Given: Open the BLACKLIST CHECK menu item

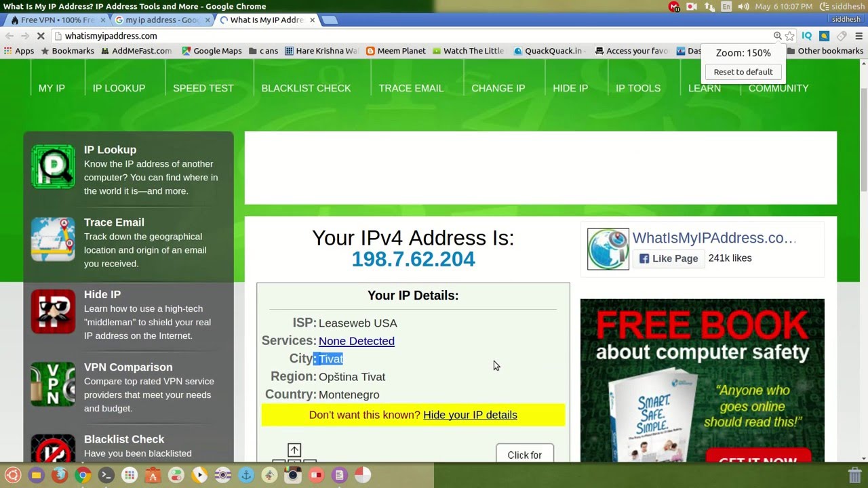Looking at the screenshot, I should coord(306,88).
